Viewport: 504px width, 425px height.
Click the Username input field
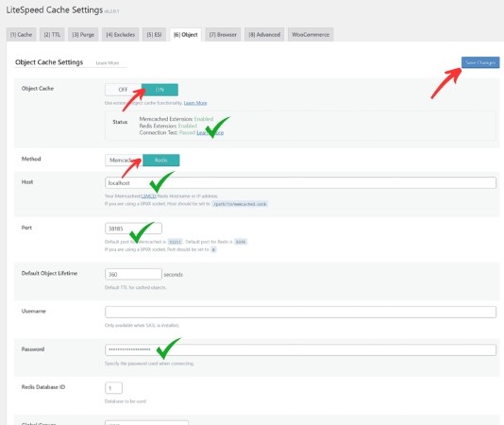point(300,312)
